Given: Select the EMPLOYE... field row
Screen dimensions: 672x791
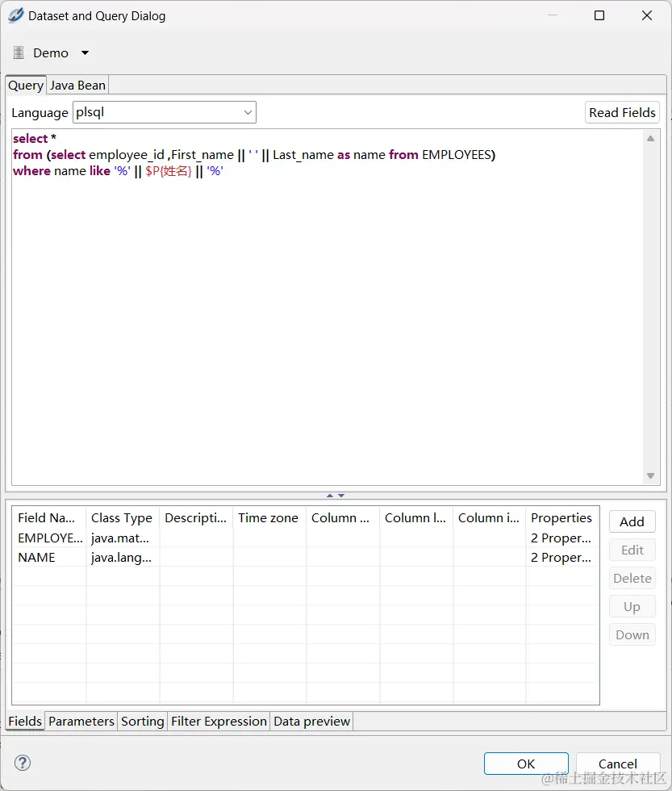Looking at the screenshot, I should click(x=306, y=538).
